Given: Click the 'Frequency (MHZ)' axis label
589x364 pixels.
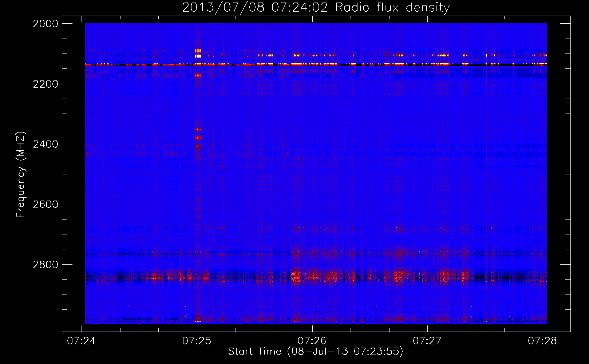Looking at the screenshot, I should [x=21, y=175].
